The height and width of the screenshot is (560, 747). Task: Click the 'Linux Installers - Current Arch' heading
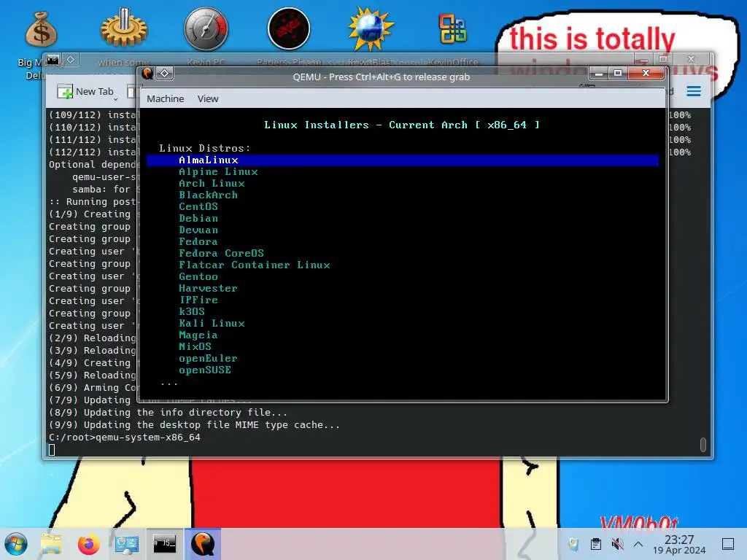click(x=402, y=125)
